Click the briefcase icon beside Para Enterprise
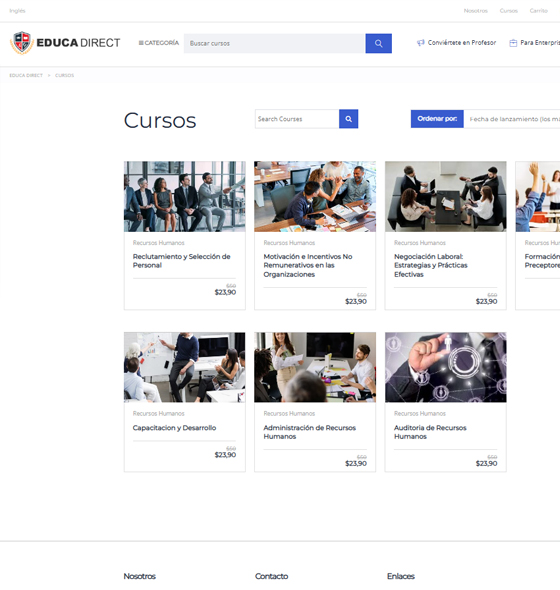This screenshot has width=560, height=590. 513,43
